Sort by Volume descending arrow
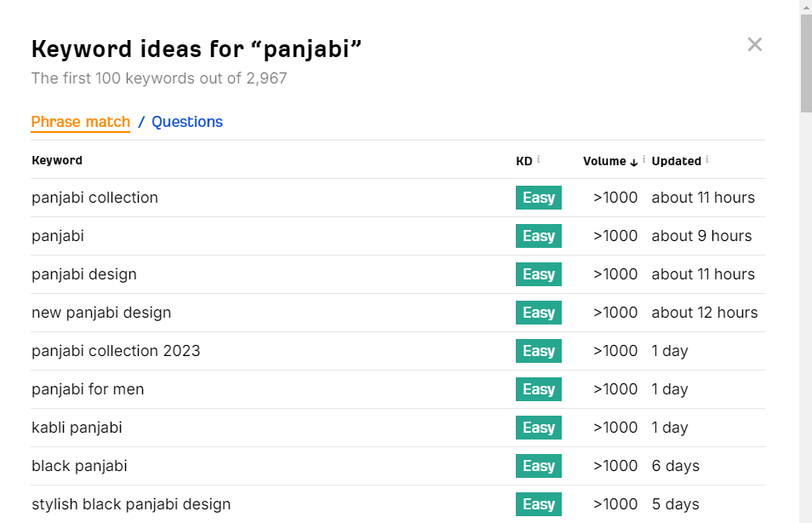Screen dimensions: 812x523 point(634,161)
